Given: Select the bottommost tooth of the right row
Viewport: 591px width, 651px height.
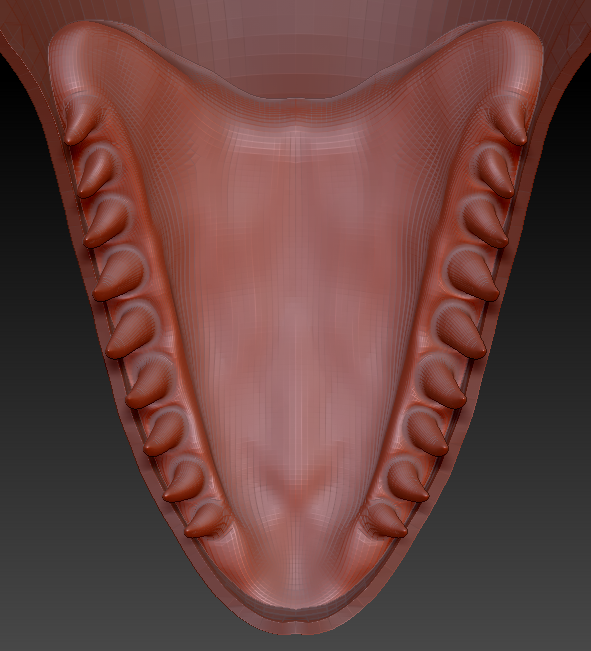Looking at the screenshot, I should [x=385, y=521].
